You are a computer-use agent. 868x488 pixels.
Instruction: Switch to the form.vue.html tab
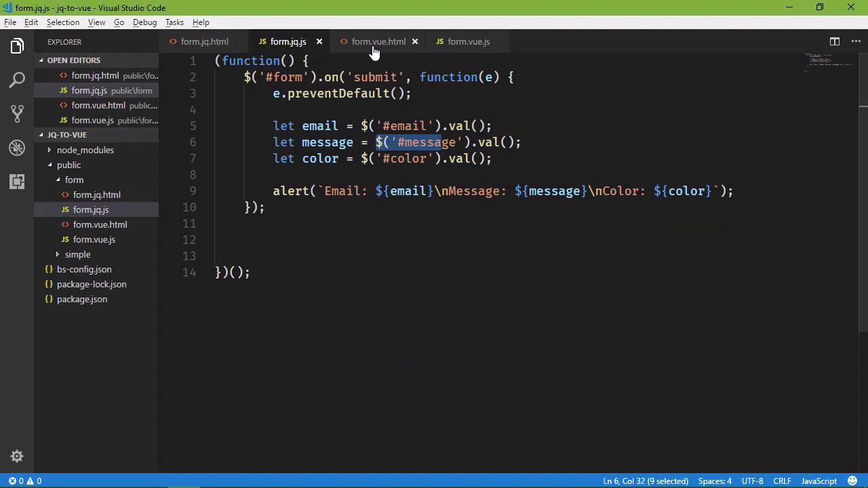tap(378, 41)
